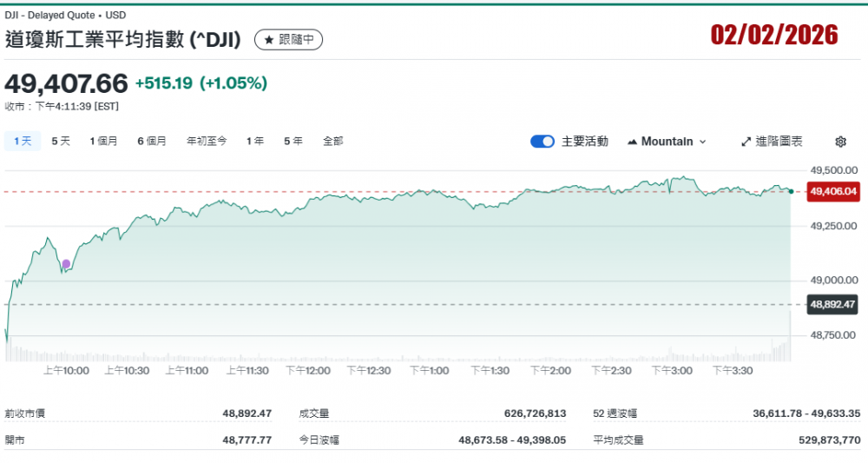The height and width of the screenshot is (463, 868).
Task: Show the 年初至今 range
Action: coord(207,141)
